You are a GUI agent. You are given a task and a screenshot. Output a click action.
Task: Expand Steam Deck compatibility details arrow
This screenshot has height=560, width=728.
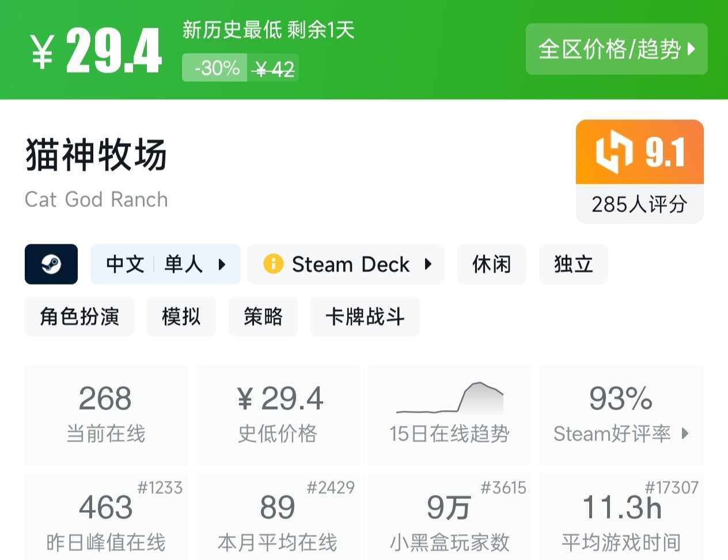click(428, 264)
